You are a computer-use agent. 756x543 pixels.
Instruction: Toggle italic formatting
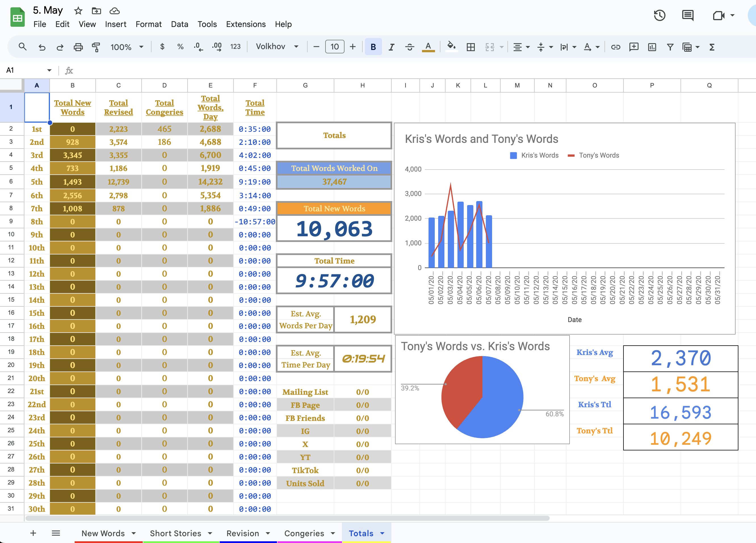click(x=391, y=47)
